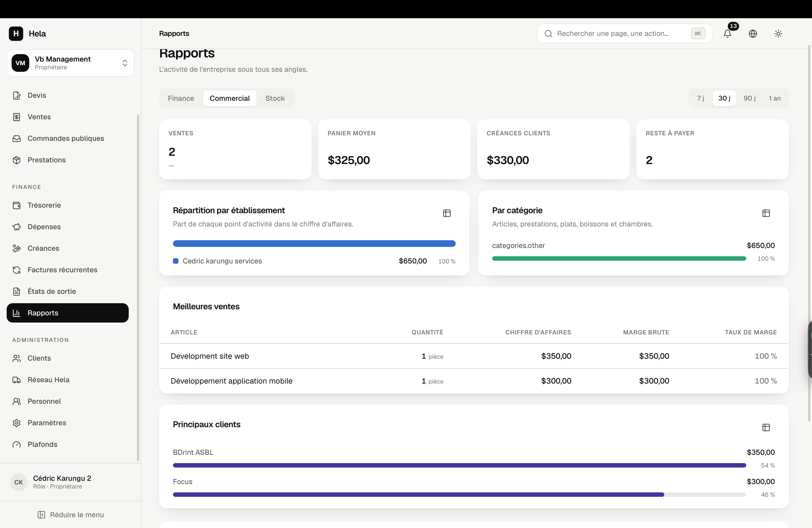The image size is (812, 528).
Task: Select the 1 an period
Action: pos(774,98)
